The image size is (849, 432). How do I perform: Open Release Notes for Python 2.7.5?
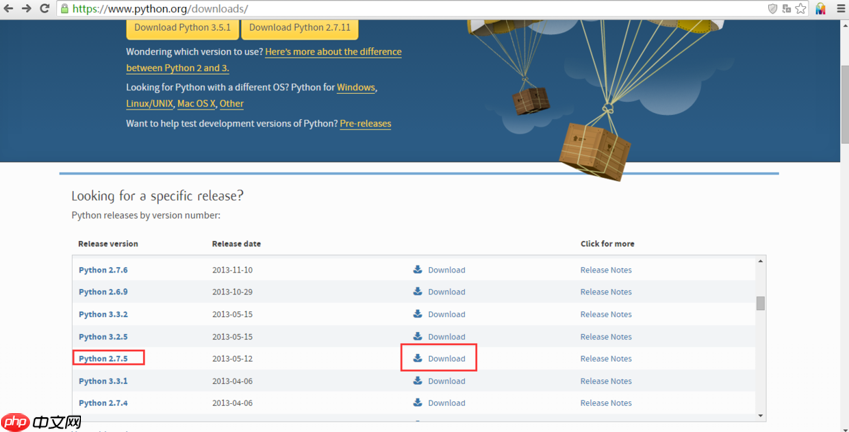tap(606, 358)
